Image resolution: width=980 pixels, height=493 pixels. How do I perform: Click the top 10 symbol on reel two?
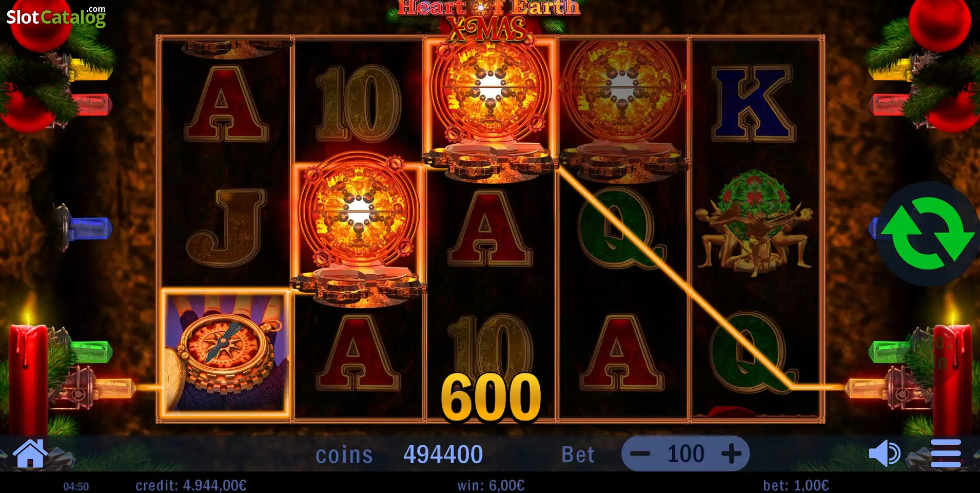click(x=358, y=104)
